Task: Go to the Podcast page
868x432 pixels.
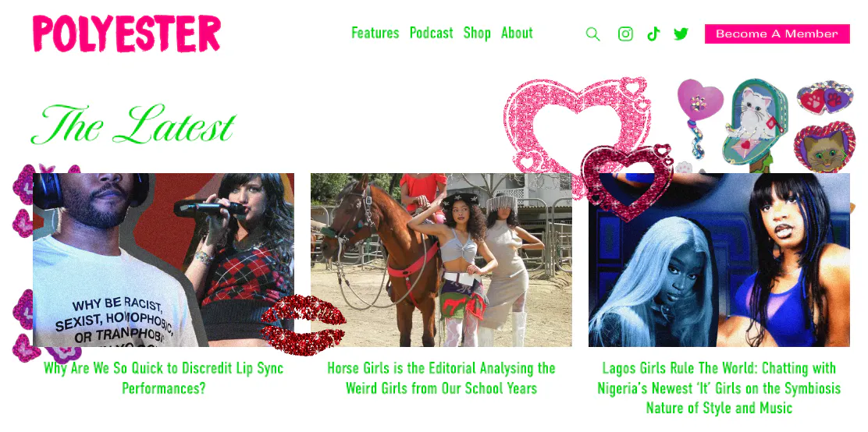Action: [x=431, y=34]
